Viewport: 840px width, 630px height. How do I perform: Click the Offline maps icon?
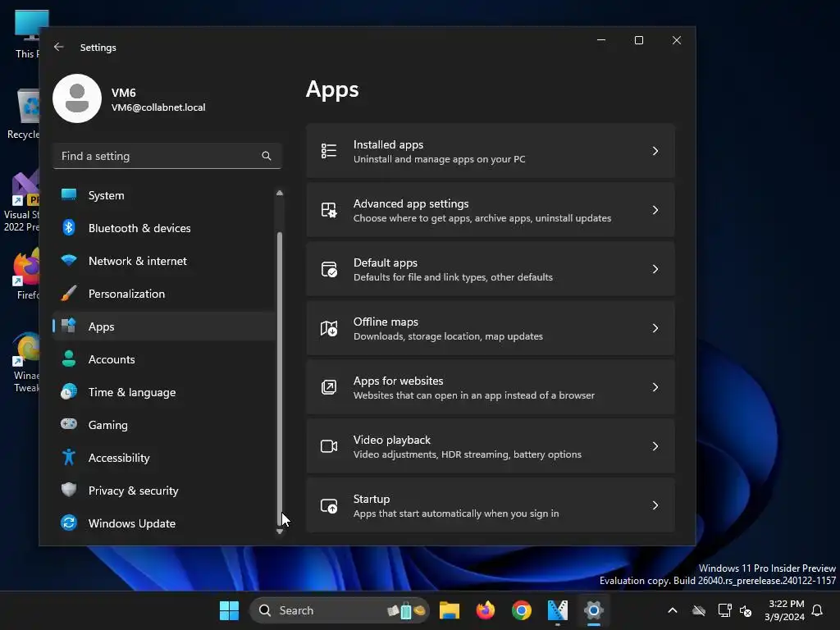329,328
